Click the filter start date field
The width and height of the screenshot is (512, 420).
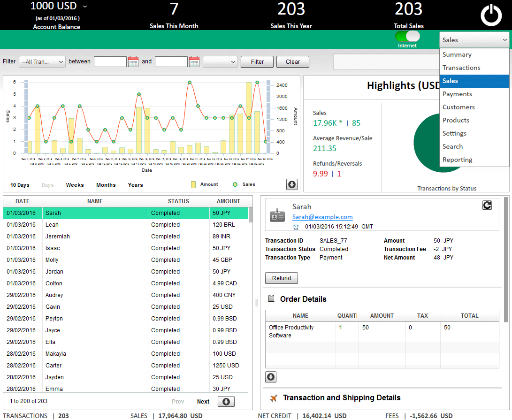110,62
